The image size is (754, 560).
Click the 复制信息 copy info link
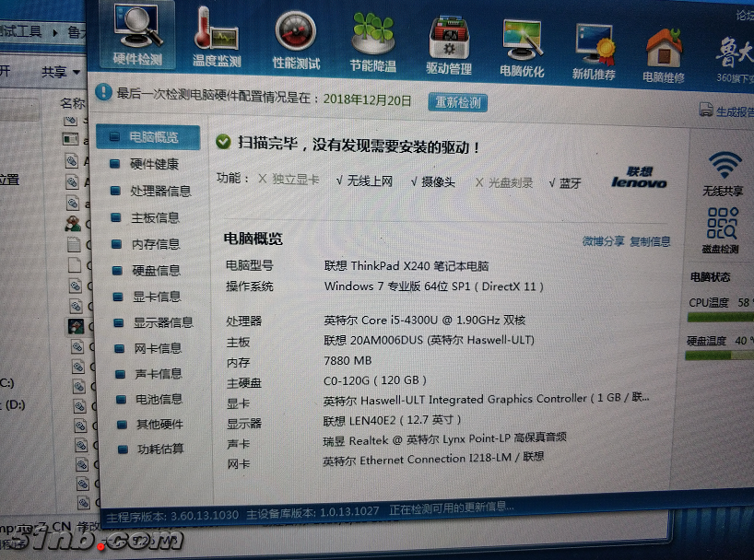click(650, 241)
